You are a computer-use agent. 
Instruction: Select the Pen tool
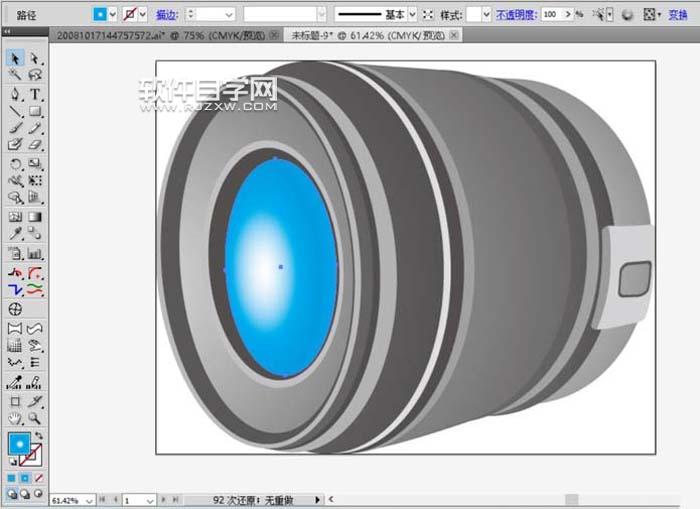(16, 93)
